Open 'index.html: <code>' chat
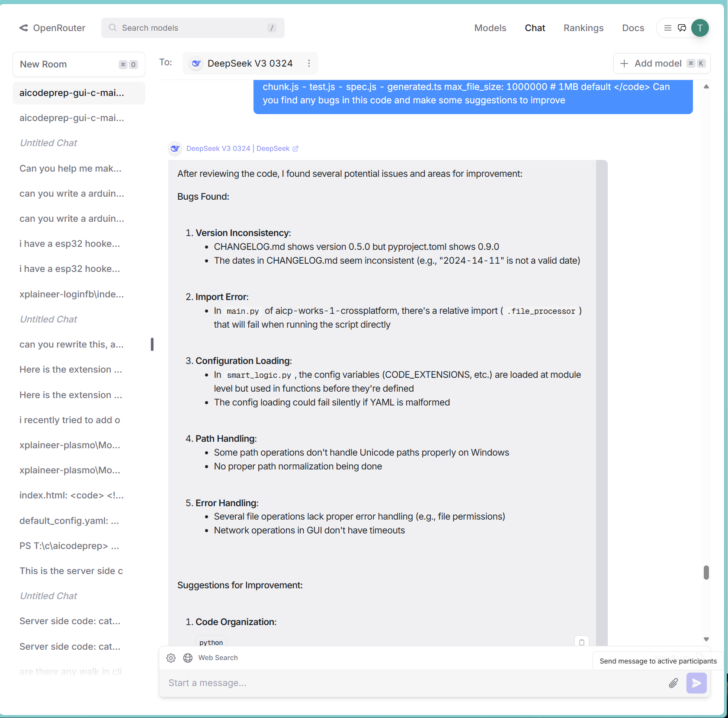 coord(79,495)
